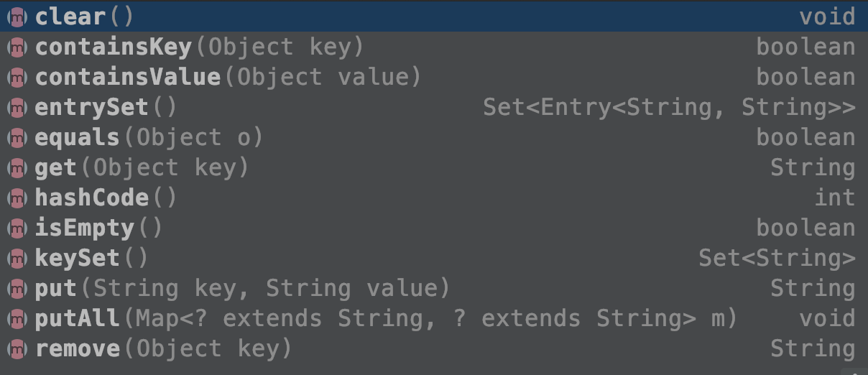Click the method icon beside equals

pyautogui.click(x=17, y=137)
